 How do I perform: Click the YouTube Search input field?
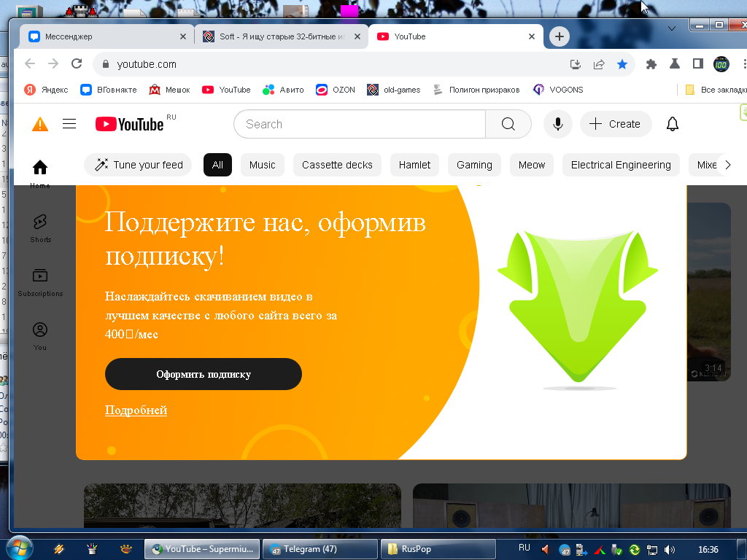360,124
